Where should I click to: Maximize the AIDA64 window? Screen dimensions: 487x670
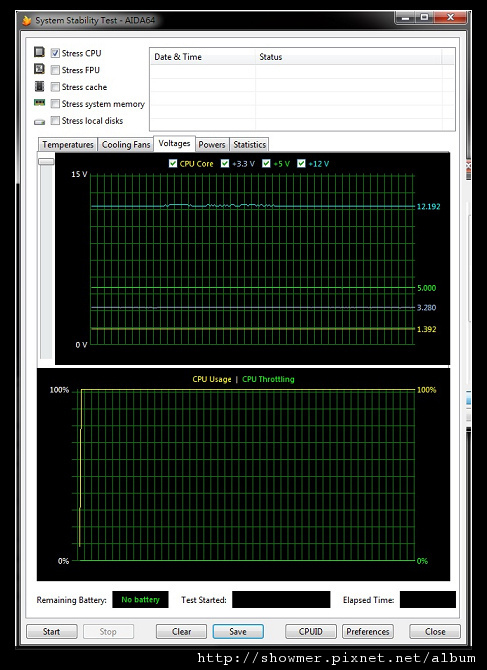[425, 18]
